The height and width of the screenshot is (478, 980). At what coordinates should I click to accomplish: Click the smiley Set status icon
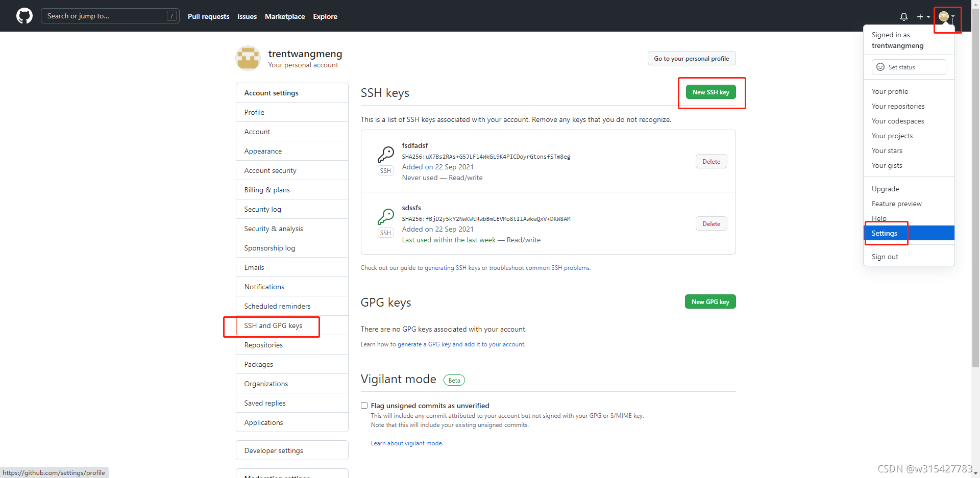point(880,67)
